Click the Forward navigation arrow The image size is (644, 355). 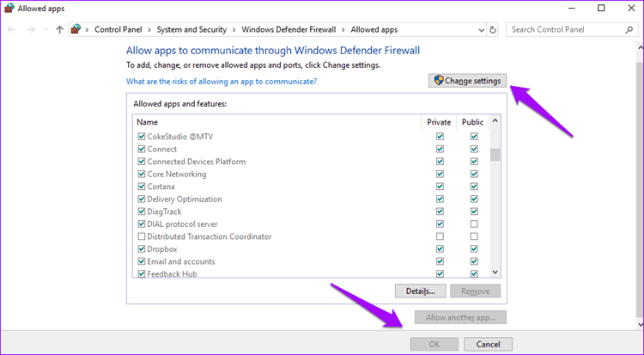click(31, 29)
